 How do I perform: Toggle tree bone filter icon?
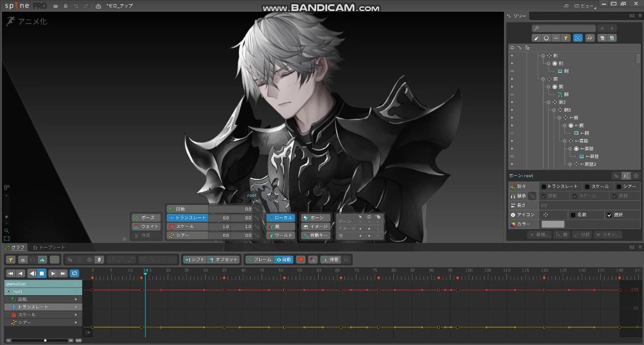(536, 38)
